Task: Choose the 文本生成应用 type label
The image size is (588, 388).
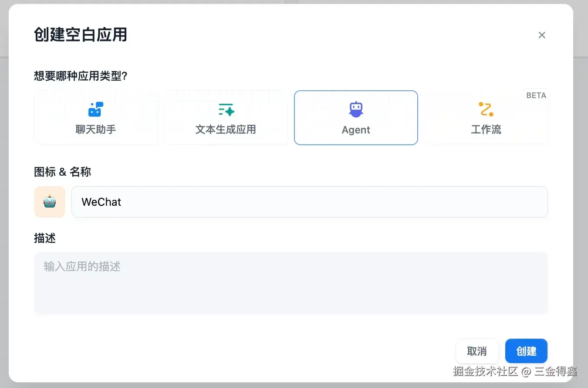Action: point(226,129)
